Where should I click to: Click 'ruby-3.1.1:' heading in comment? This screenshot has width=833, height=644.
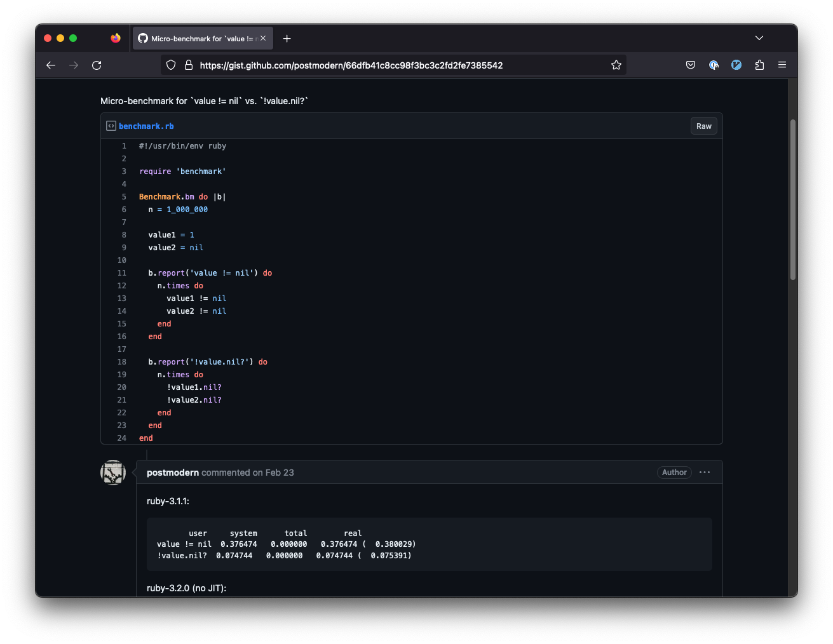coord(168,501)
